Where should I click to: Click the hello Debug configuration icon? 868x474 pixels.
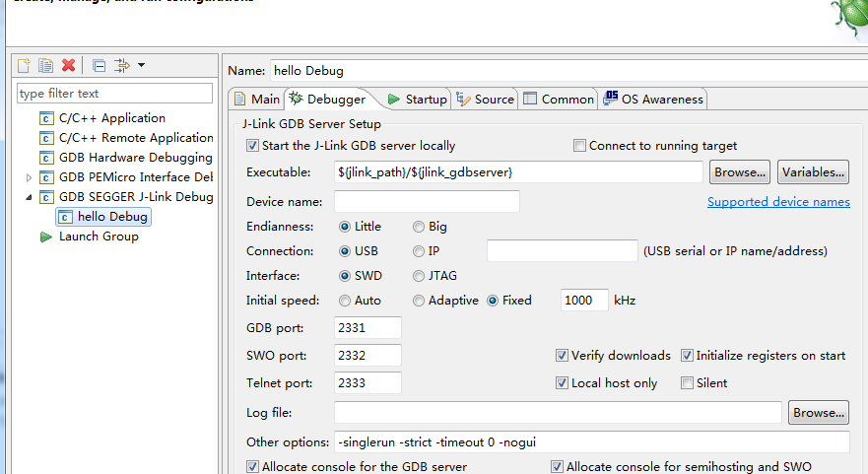click(65, 217)
